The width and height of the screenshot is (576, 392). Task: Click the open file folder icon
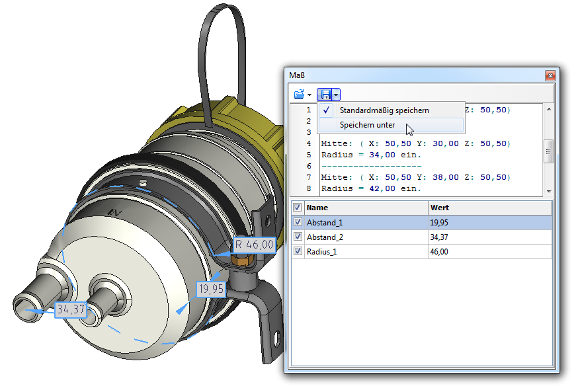[x=298, y=95]
